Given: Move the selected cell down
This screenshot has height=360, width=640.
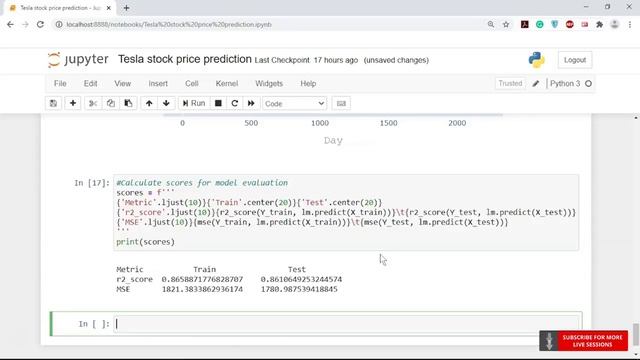Looking at the screenshot, I should (x=166, y=103).
